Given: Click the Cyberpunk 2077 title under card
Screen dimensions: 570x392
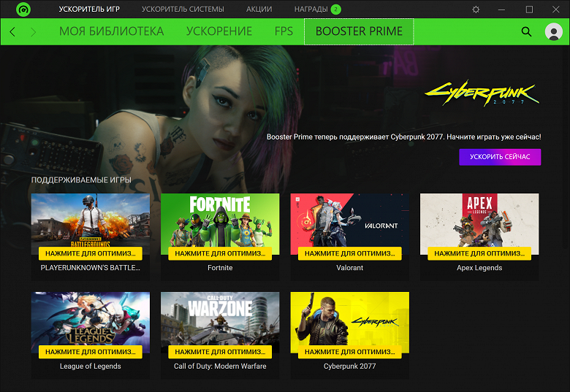Looking at the screenshot, I should (350, 366).
